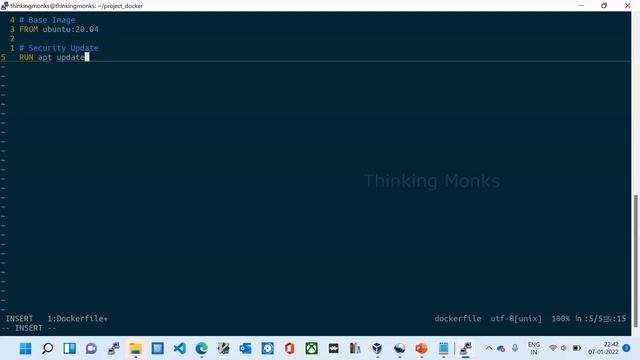The image size is (640, 360).
Task: Click the 'FROM ubuntu:20.04' line
Action: 59,29
